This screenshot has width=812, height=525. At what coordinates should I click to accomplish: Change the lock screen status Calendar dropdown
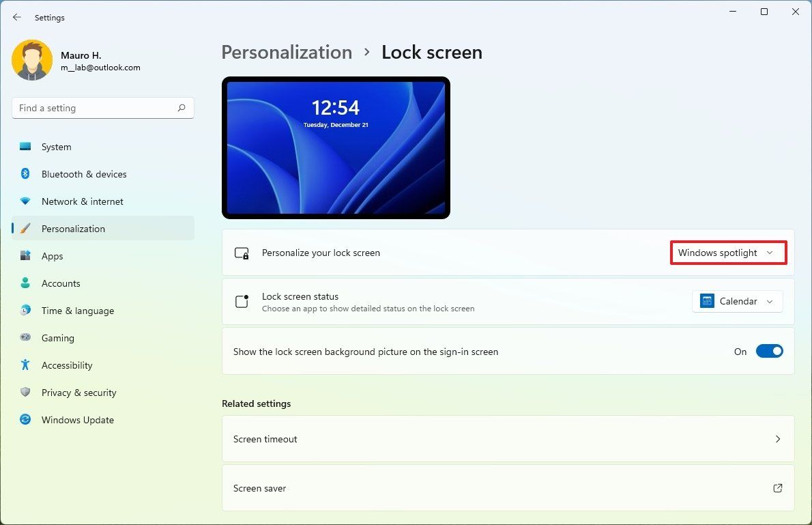pos(737,300)
